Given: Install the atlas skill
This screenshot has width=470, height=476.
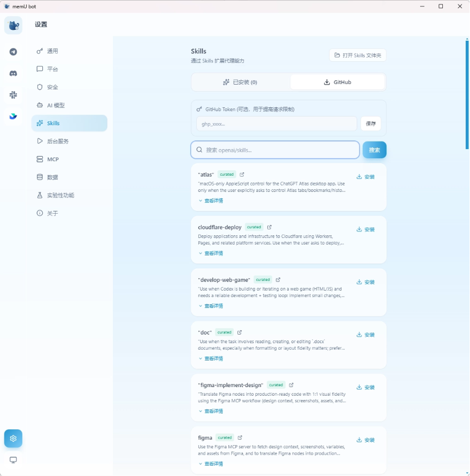Looking at the screenshot, I should click(x=365, y=177).
